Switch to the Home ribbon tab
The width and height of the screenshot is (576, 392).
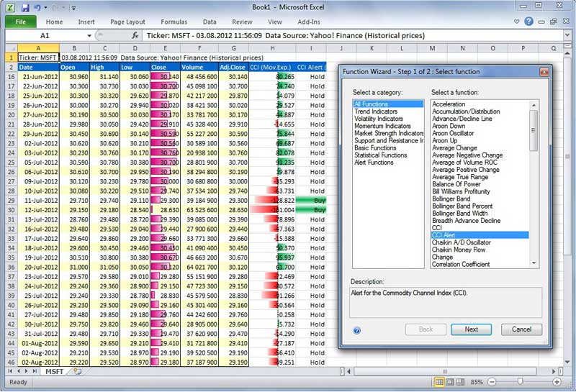(x=55, y=22)
